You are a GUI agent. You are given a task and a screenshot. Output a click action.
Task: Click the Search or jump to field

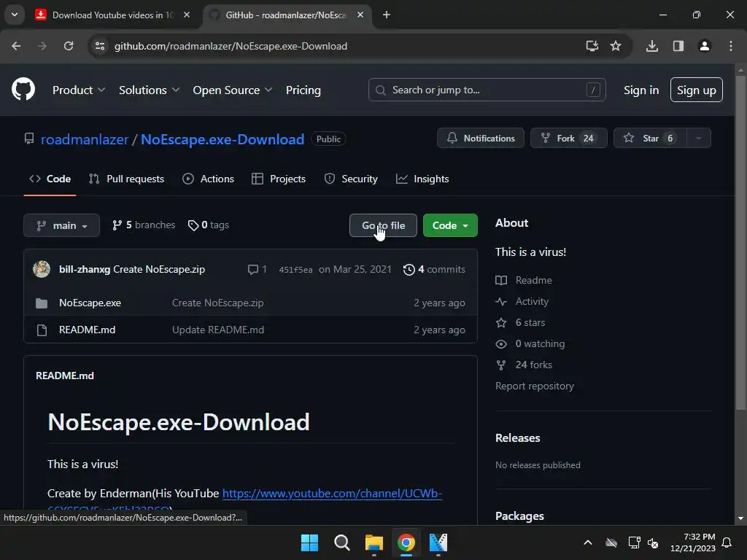487,90
